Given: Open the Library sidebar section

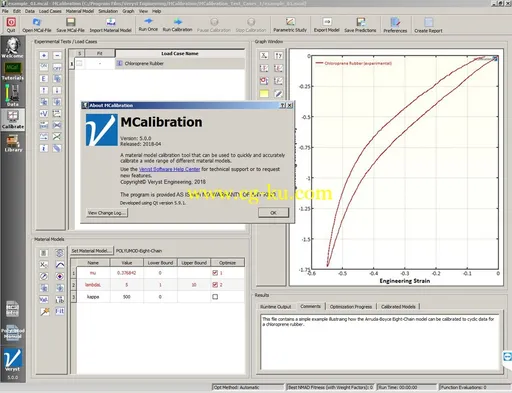Looking at the screenshot, I should 13,143.
